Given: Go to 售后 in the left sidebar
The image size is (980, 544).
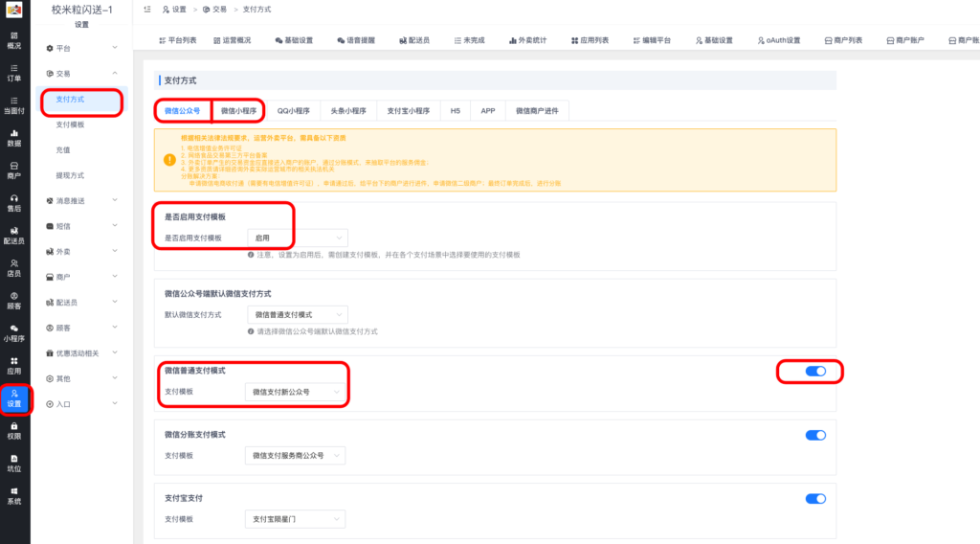Looking at the screenshot, I should [14, 203].
